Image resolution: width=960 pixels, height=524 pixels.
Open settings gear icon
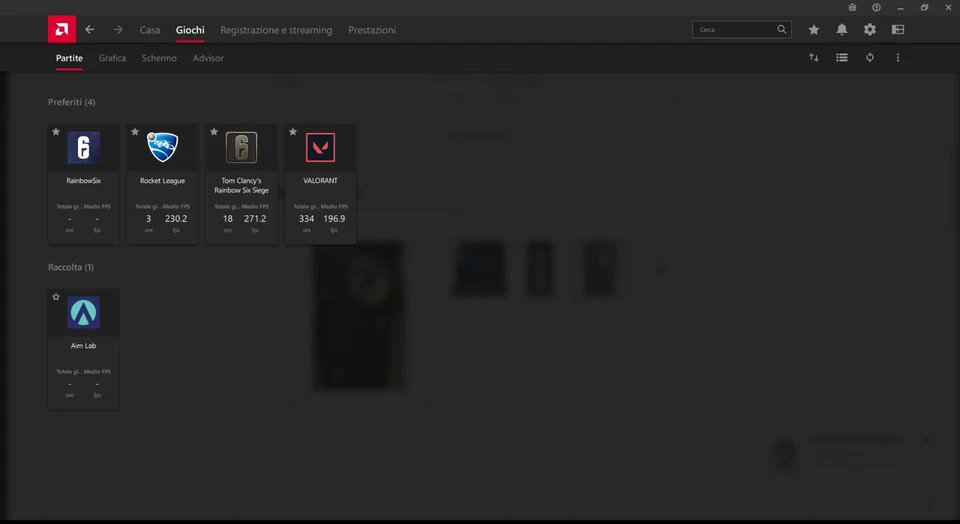click(x=870, y=29)
